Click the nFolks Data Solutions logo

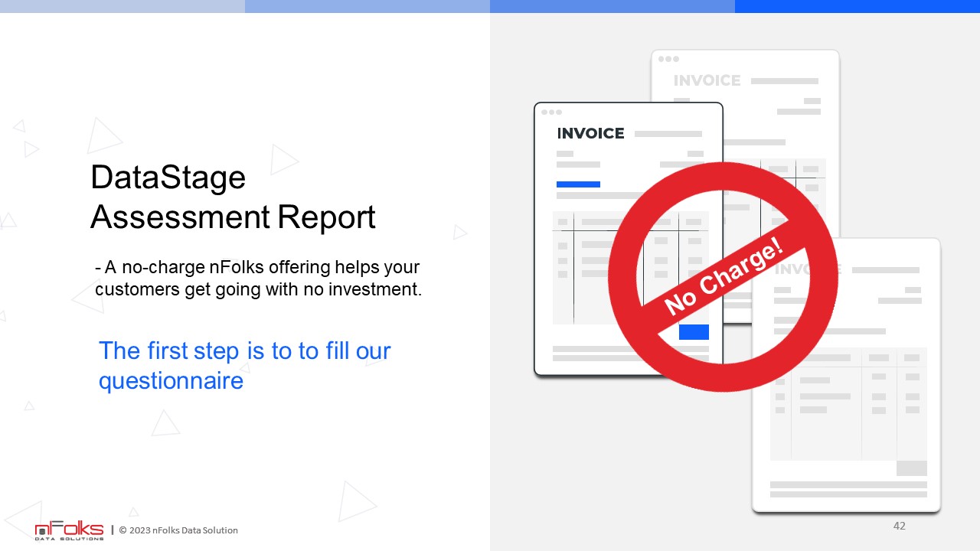point(69,530)
